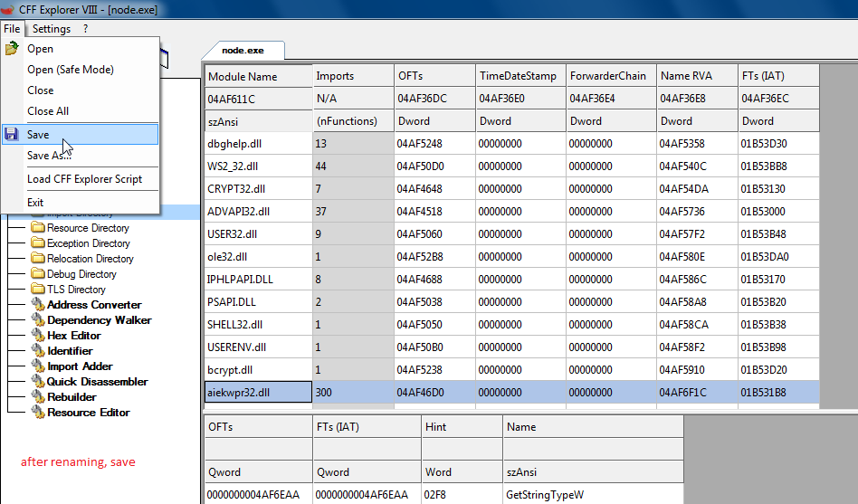
Task: Click the Identifier tool icon
Action: (38, 350)
